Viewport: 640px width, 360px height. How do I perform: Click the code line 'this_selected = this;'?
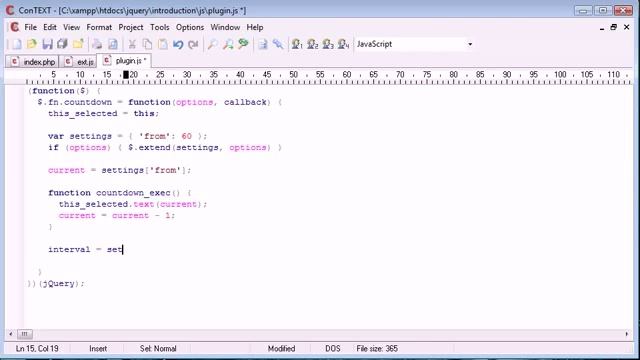(x=103, y=113)
